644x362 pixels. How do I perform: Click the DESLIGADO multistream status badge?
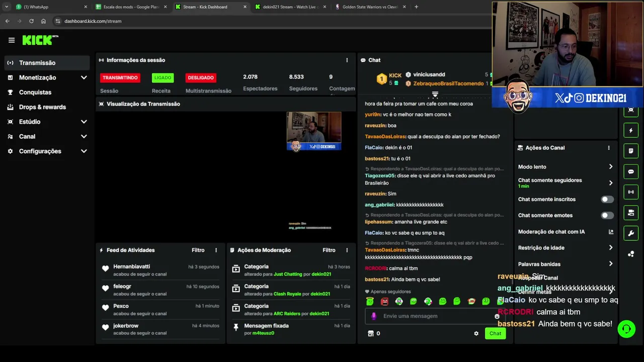[201, 77]
